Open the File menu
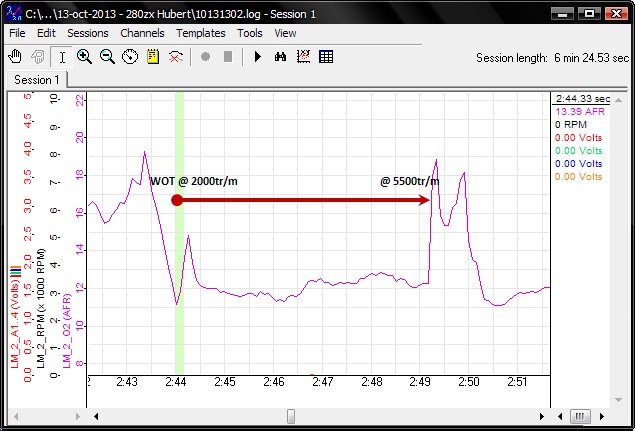The image size is (635, 431). click(17, 33)
